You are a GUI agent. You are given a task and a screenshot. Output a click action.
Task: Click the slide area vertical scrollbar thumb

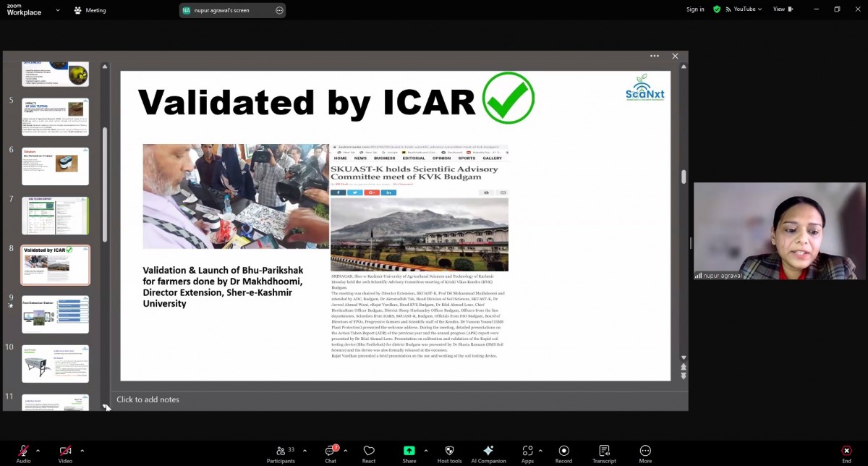tap(684, 177)
